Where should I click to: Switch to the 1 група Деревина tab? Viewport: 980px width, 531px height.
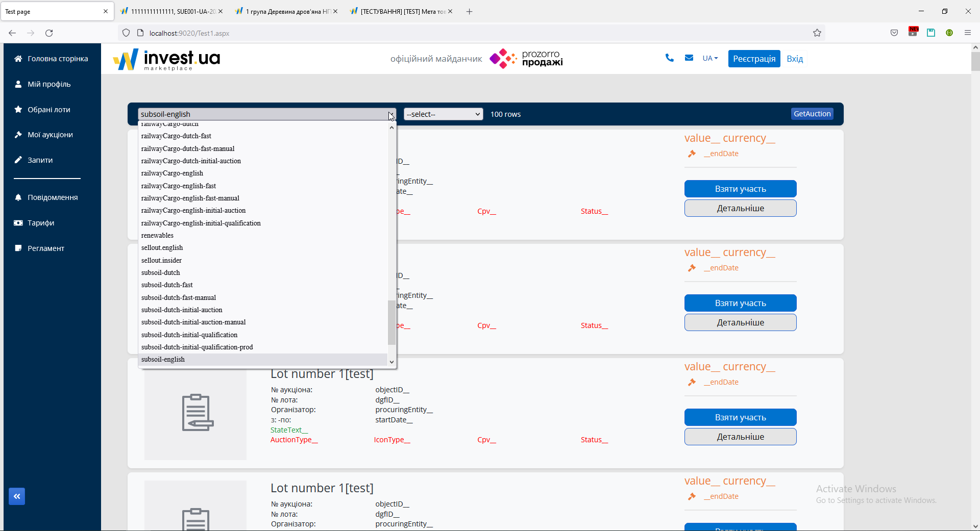click(x=287, y=11)
